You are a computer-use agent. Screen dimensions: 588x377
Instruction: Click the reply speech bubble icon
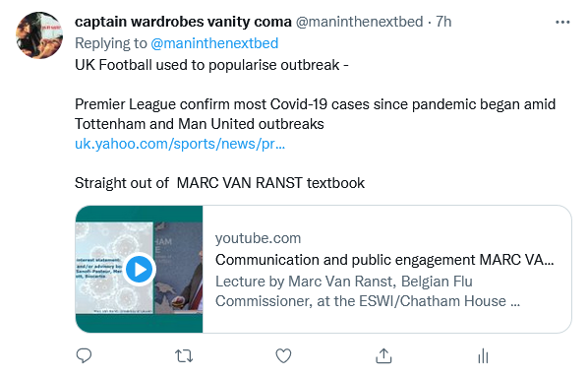click(x=84, y=355)
